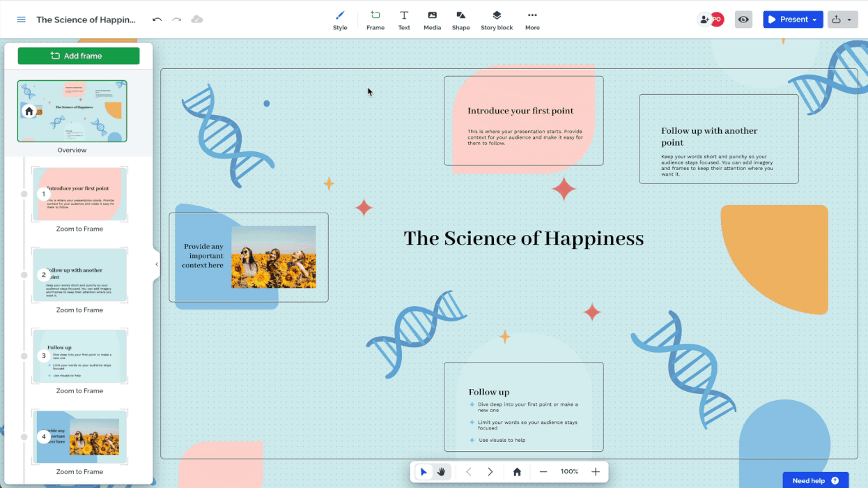Image resolution: width=868 pixels, height=488 pixels.
Task: Open the Need help widget
Action: tap(815, 480)
